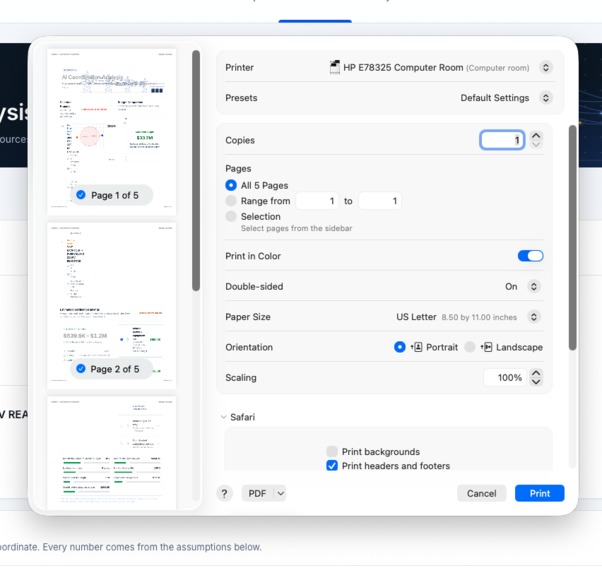The width and height of the screenshot is (602, 573).
Task: Increase scaling with the up arrow
Action: pyautogui.click(x=536, y=373)
